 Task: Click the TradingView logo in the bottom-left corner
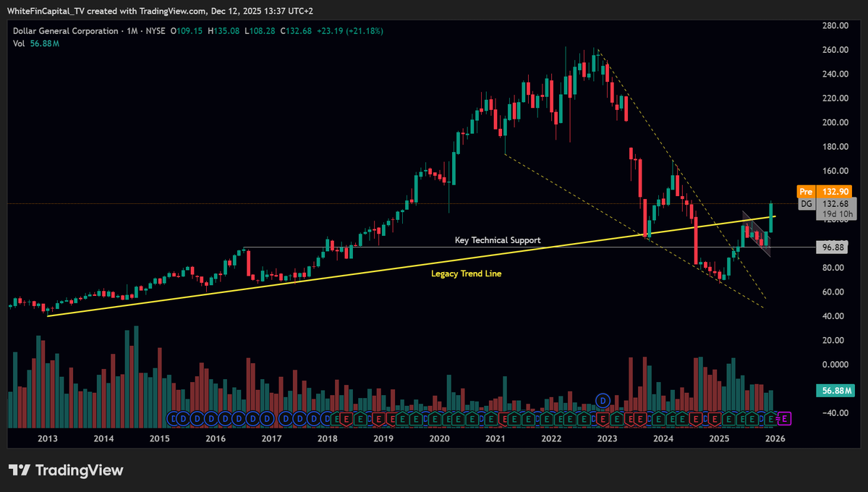(65, 470)
